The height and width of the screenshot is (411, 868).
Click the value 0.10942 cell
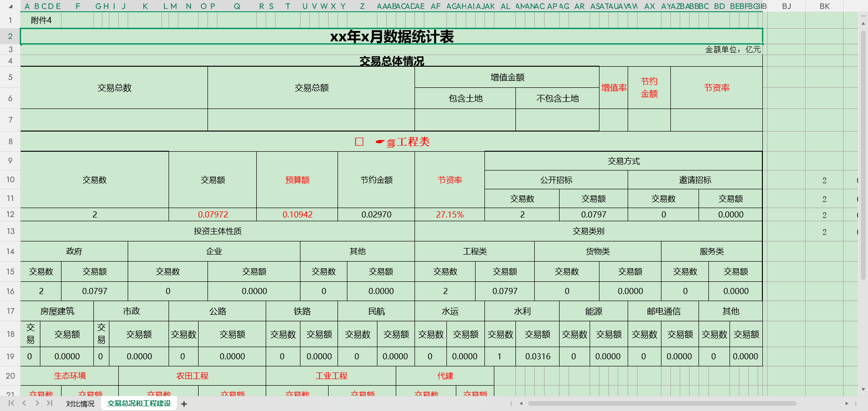(x=297, y=215)
